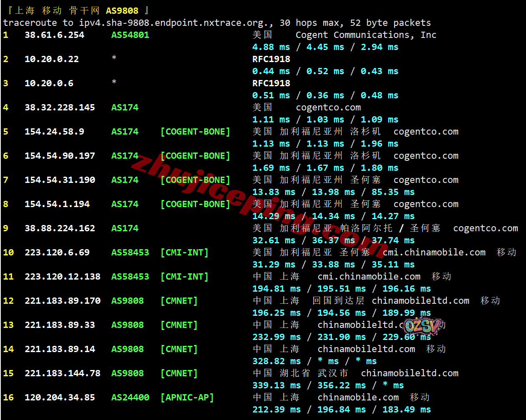Click the RFC1918 label on hop 3
The height and width of the screenshot is (420, 526).
coord(271,83)
